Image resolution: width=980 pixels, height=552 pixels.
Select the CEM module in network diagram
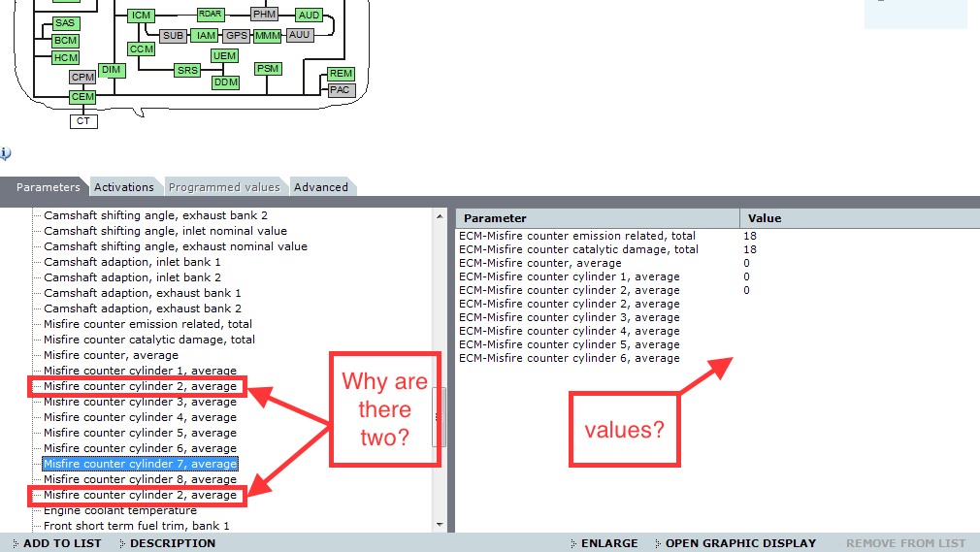click(x=82, y=97)
